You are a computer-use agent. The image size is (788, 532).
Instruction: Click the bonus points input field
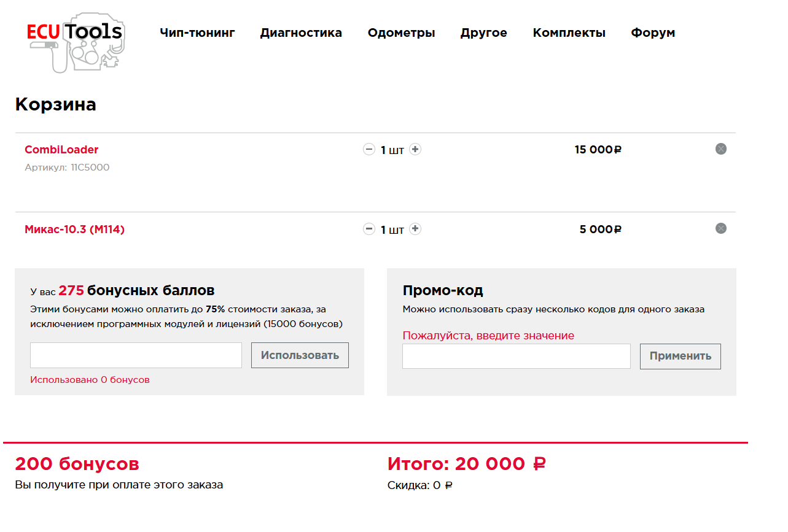(136, 355)
